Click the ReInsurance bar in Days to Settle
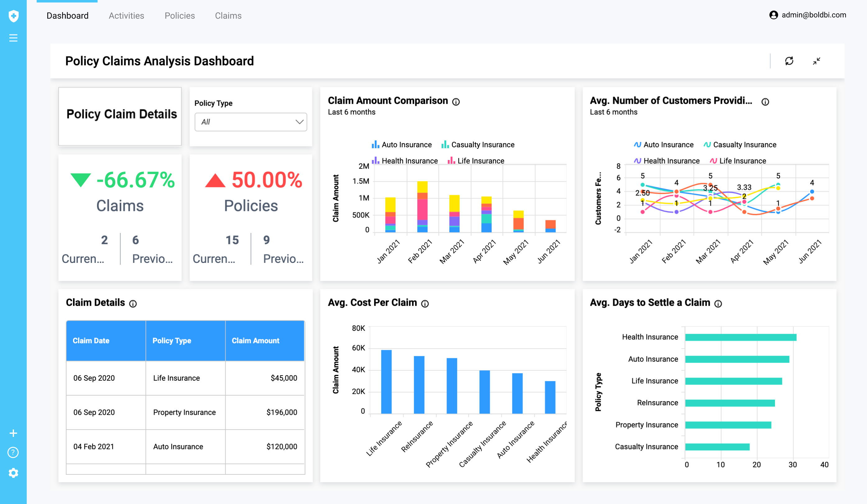The width and height of the screenshot is (867, 504). pyautogui.click(x=730, y=403)
